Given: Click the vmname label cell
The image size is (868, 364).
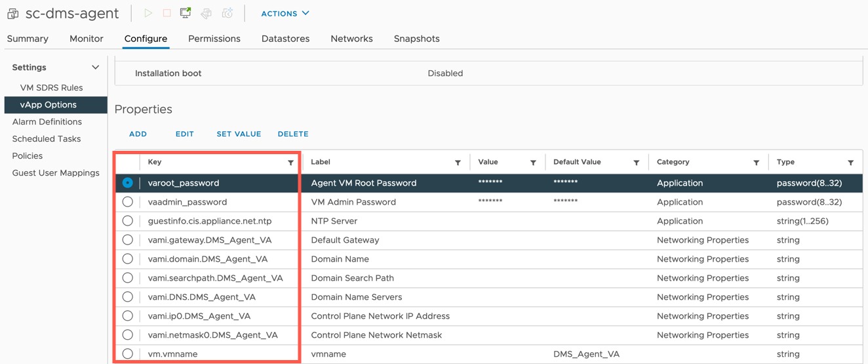Looking at the screenshot, I should pos(328,354).
